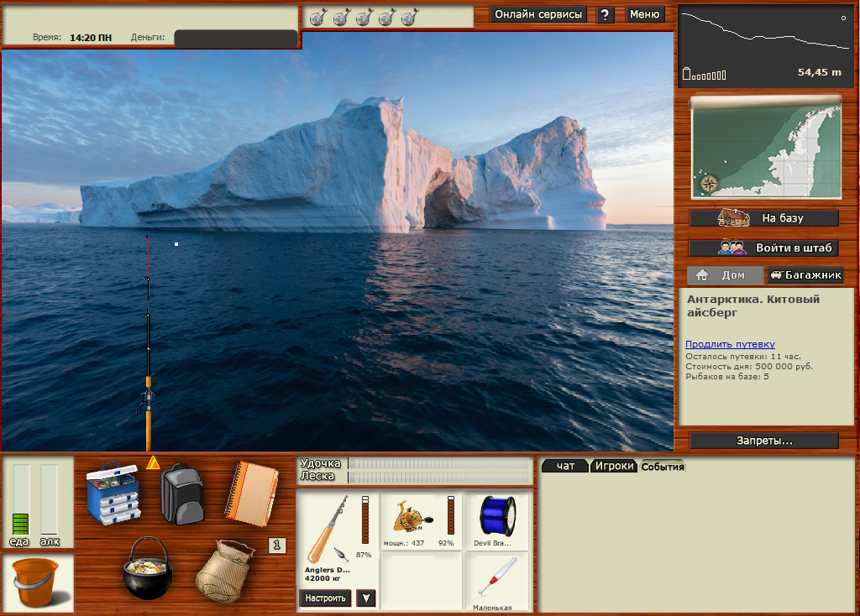Switch to the Игроки tab
The image size is (860, 616).
pos(613,466)
